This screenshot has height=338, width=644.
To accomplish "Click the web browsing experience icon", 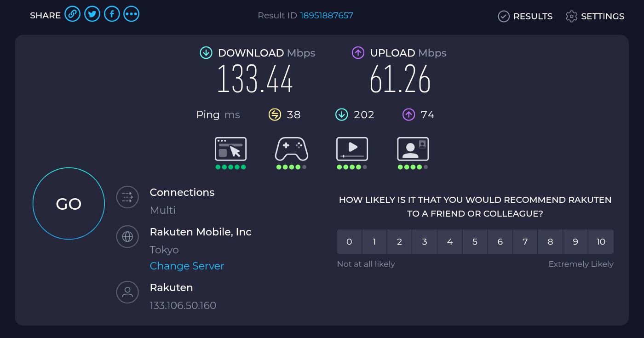I will tap(230, 149).
